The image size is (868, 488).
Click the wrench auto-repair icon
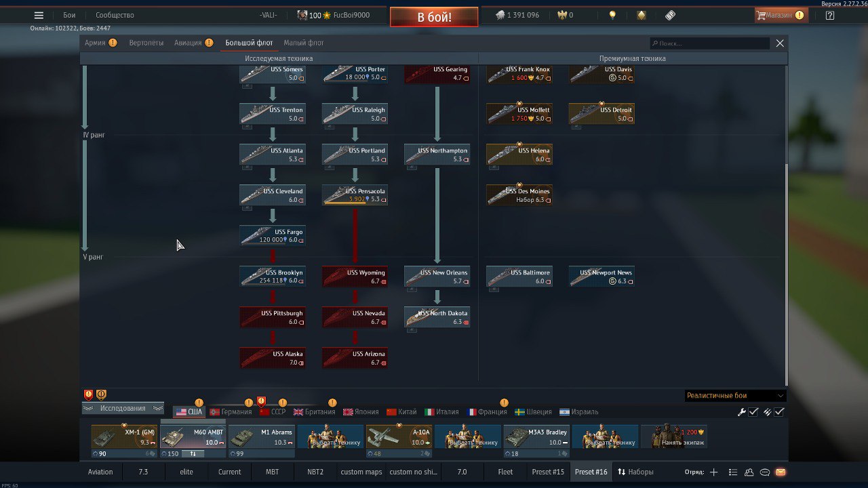tap(742, 412)
